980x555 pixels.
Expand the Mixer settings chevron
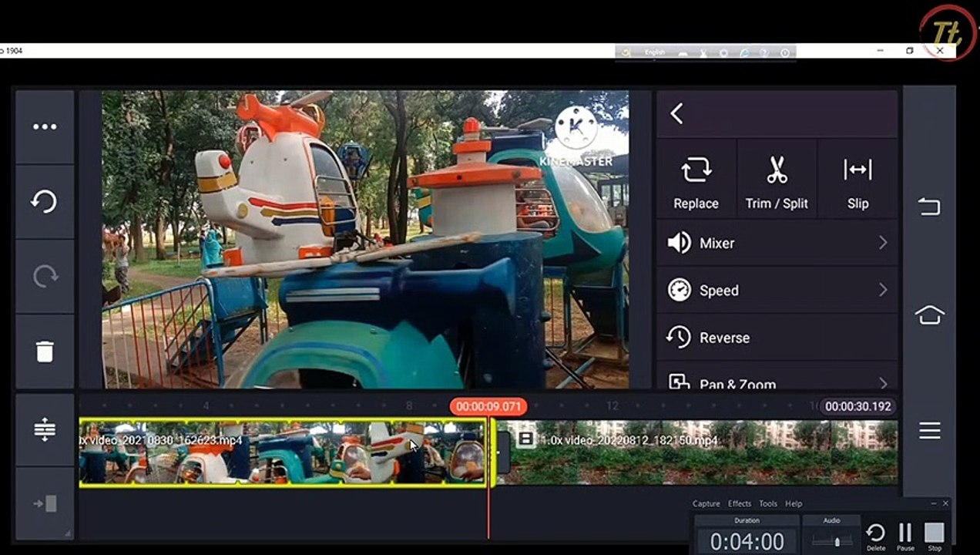(883, 243)
